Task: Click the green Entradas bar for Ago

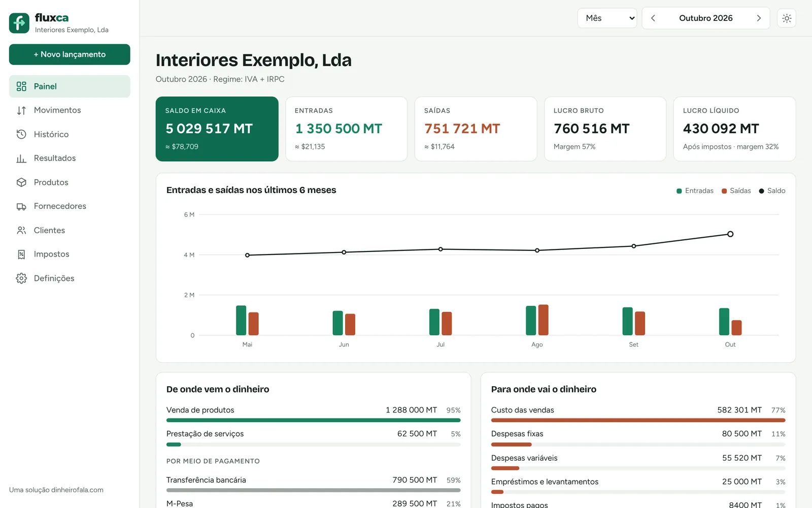Action: pos(531,321)
